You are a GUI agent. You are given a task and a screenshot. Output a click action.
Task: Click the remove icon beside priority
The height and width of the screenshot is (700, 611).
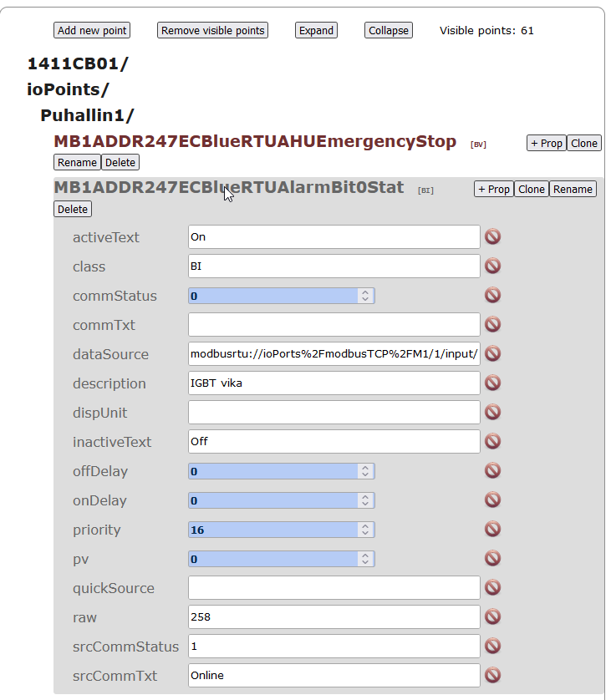[493, 529]
